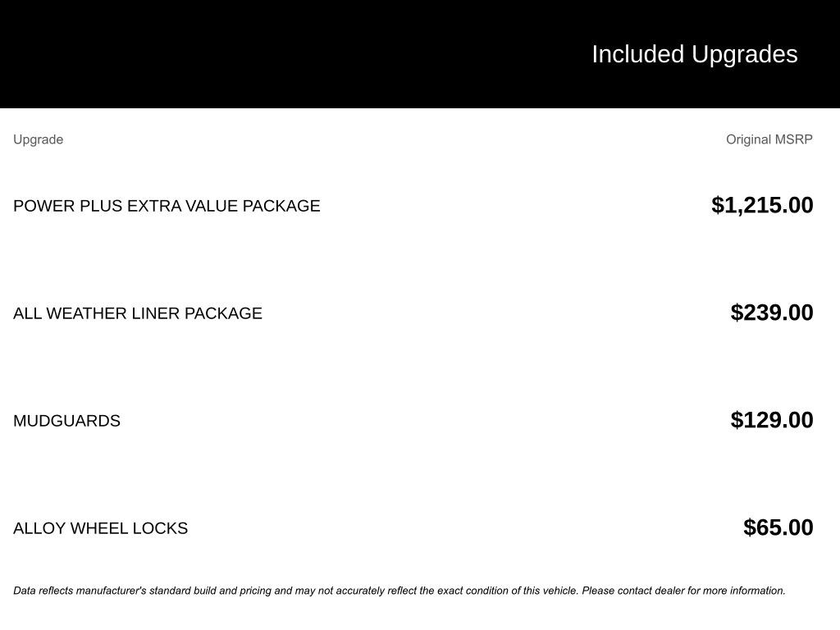Click the $65.00 price

(778, 527)
